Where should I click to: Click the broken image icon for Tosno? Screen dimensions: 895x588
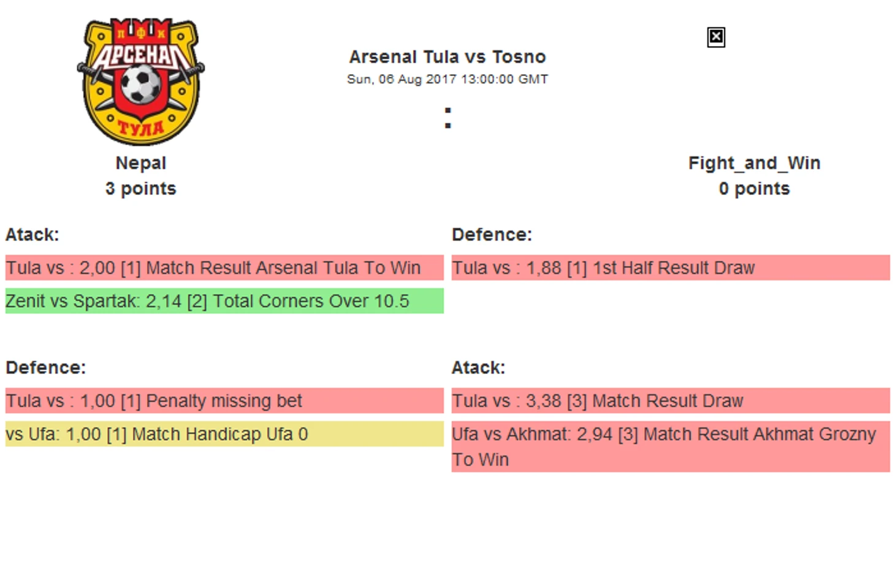pos(715,37)
